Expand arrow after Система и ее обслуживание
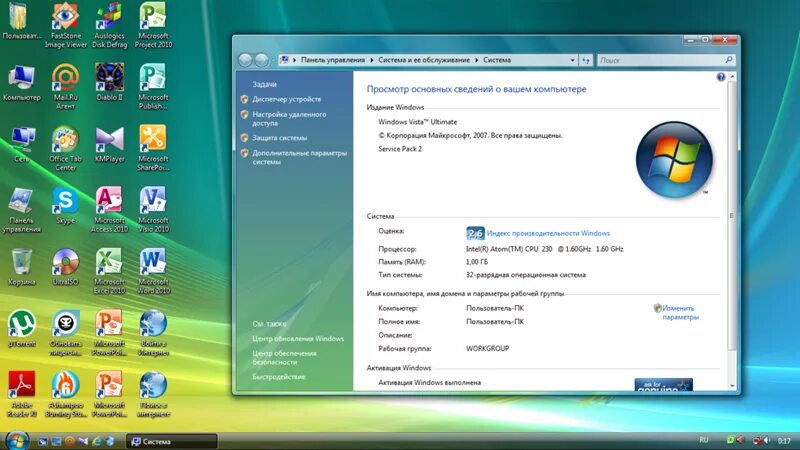 click(477, 60)
